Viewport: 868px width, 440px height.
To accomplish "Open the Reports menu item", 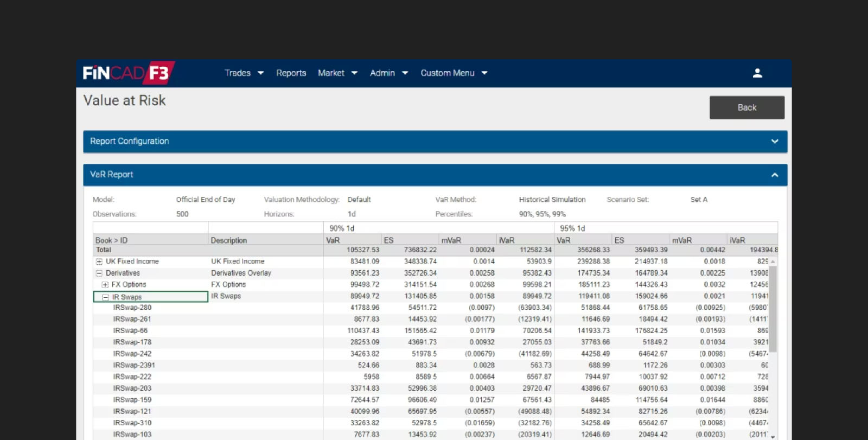I will (291, 73).
